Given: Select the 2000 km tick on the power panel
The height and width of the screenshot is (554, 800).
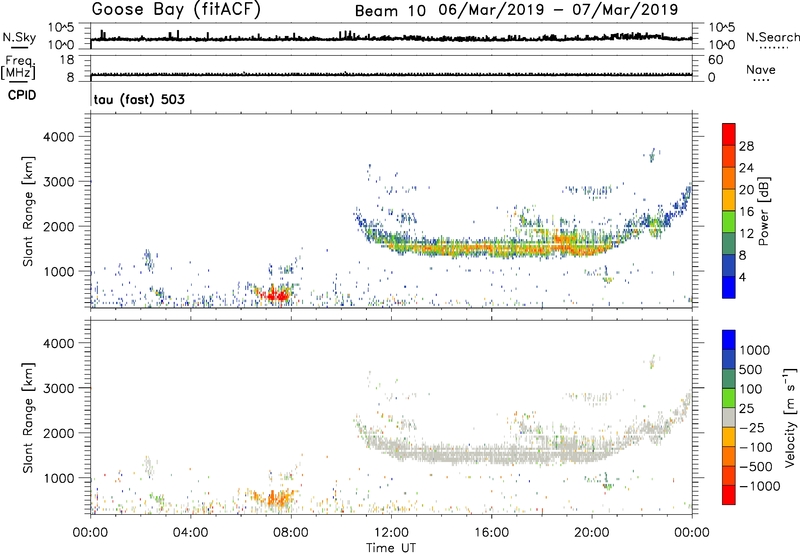Looking at the screenshot, I should click(58, 226).
